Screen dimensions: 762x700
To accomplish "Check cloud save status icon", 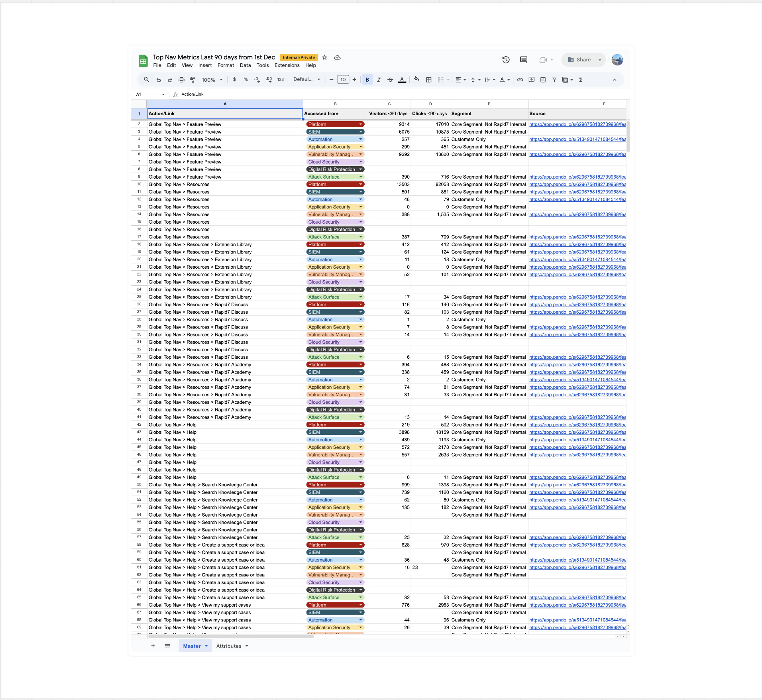I will pyautogui.click(x=337, y=57).
